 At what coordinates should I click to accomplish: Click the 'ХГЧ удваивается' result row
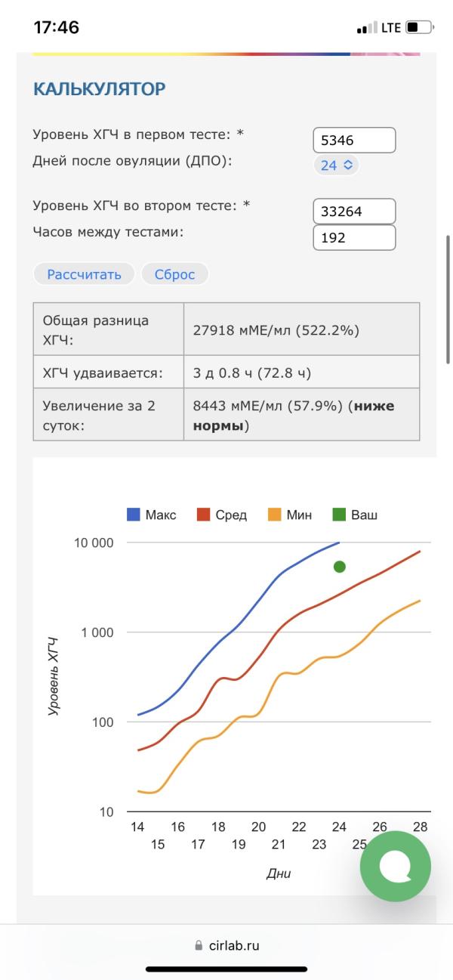click(x=226, y=373)
